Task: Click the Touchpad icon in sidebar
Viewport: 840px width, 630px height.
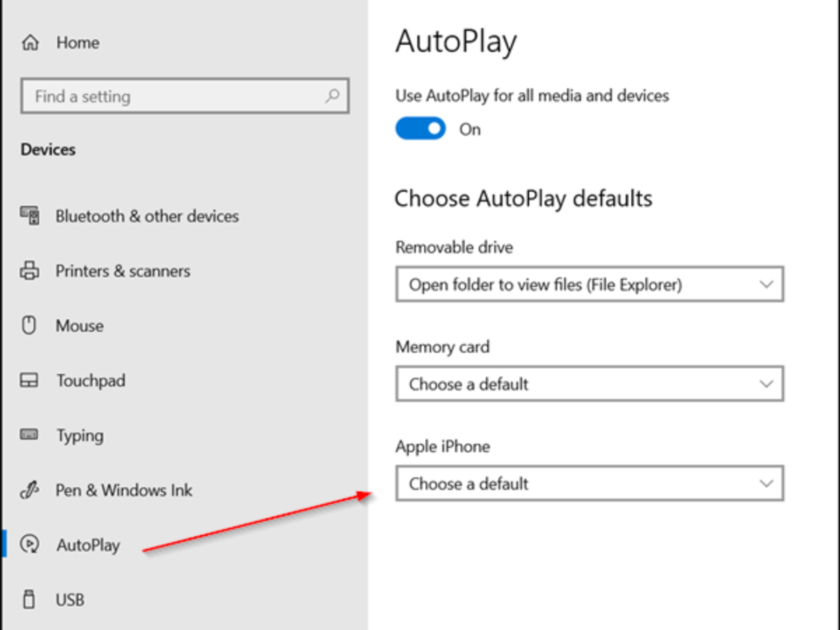Action: [x=29, y=380]
